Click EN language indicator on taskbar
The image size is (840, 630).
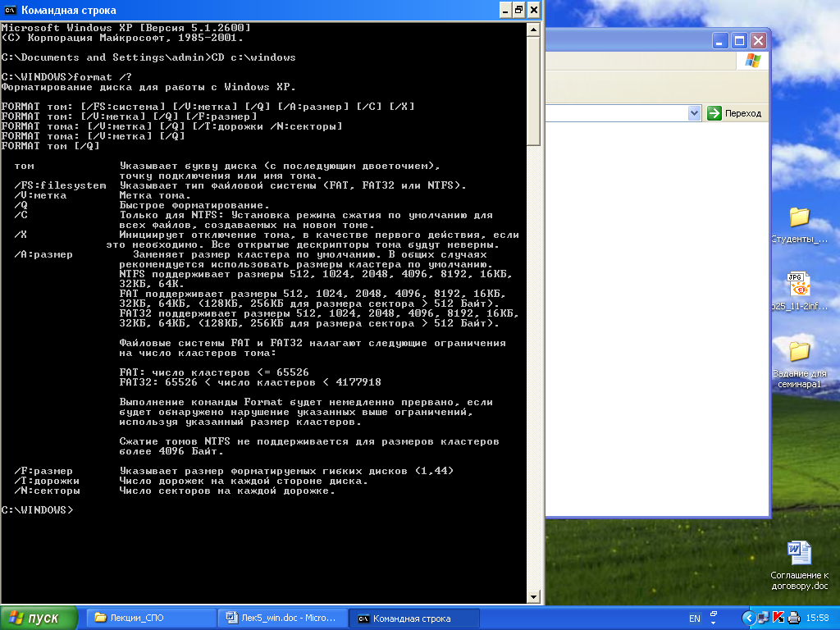(694, 619)
